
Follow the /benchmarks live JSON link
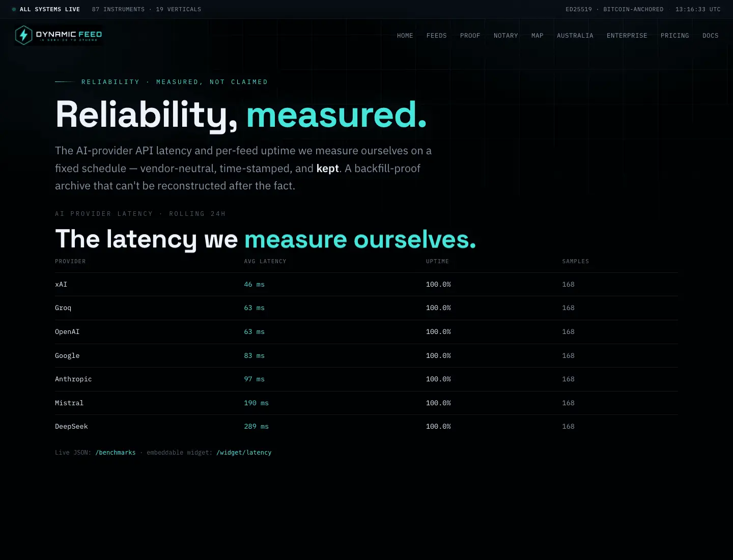click(116, 453)
